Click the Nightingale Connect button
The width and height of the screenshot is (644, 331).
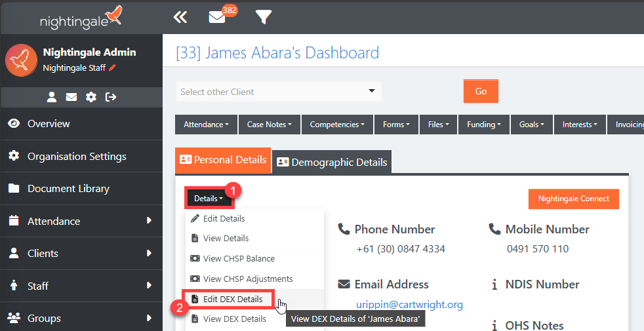pyautogui.click(x=573, y=199)
